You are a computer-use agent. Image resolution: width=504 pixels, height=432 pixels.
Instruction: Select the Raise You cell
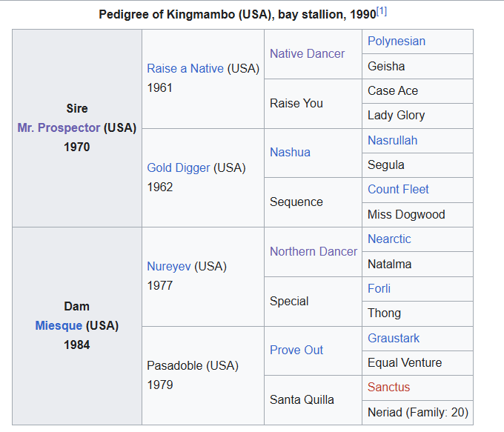pyautogui.click(x=313, y=104)
